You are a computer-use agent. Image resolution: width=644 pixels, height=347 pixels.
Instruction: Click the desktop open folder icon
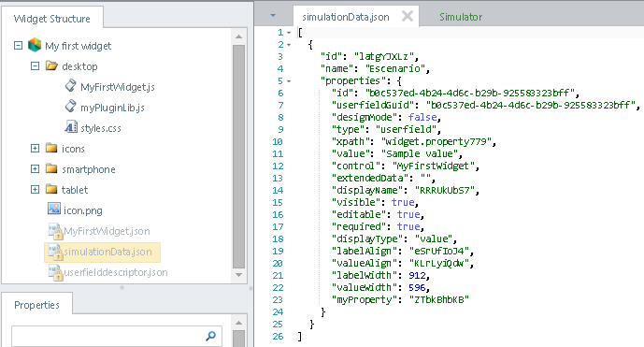click(51, 65)
